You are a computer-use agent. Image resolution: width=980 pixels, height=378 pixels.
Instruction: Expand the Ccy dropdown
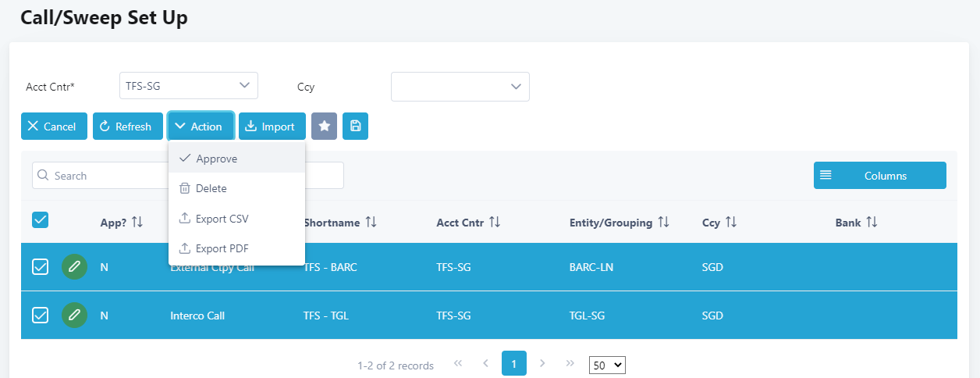460,87
